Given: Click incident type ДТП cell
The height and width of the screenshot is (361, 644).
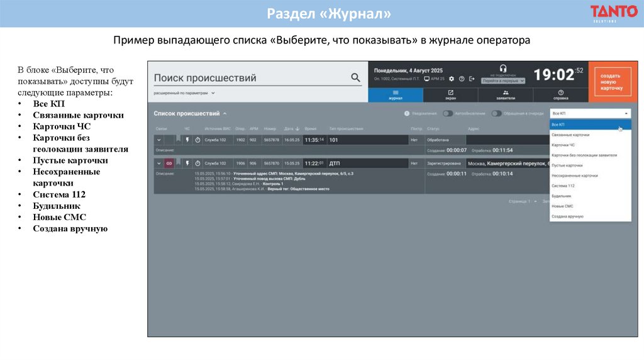Looking at the screenshot, I should 367,164.
